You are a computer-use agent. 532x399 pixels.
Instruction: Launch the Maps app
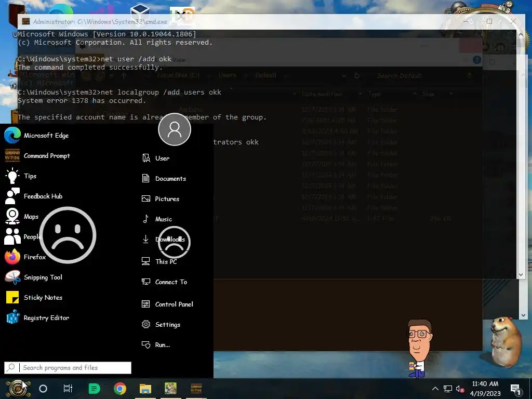coord(21,217)
